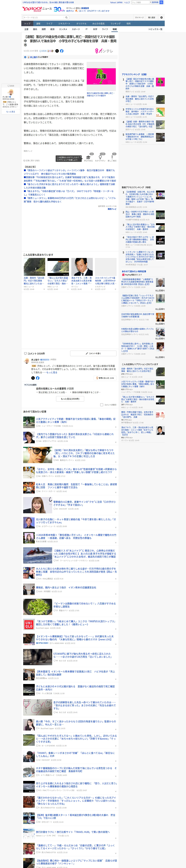
Task: Click the ヘルプ link in header
Action: [127, 2]
